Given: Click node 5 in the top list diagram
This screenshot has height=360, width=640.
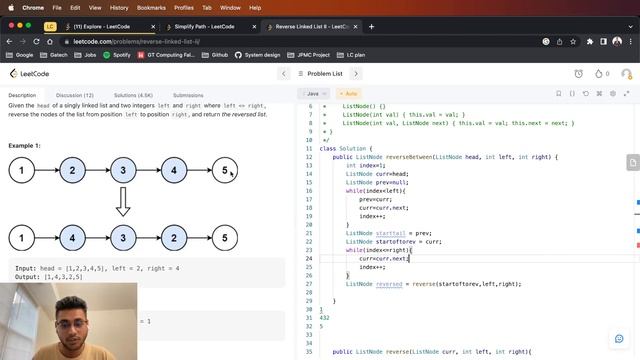Looking at the screenshot, I should [x=225, y=170].
